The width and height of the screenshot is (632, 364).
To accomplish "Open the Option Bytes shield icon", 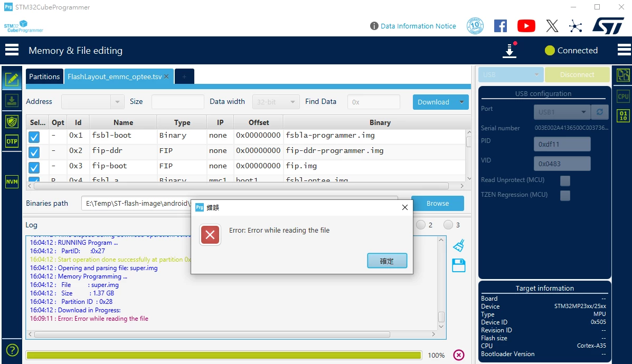I will 12,121.
